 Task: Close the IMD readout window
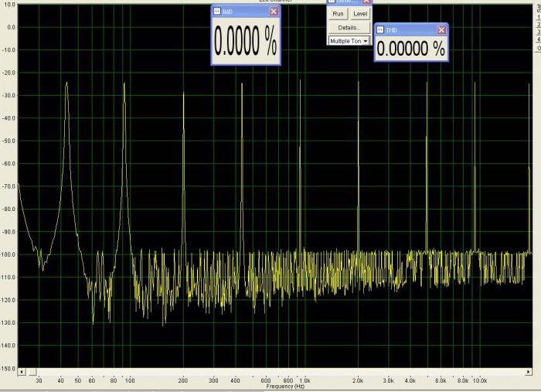click(274, 12)
